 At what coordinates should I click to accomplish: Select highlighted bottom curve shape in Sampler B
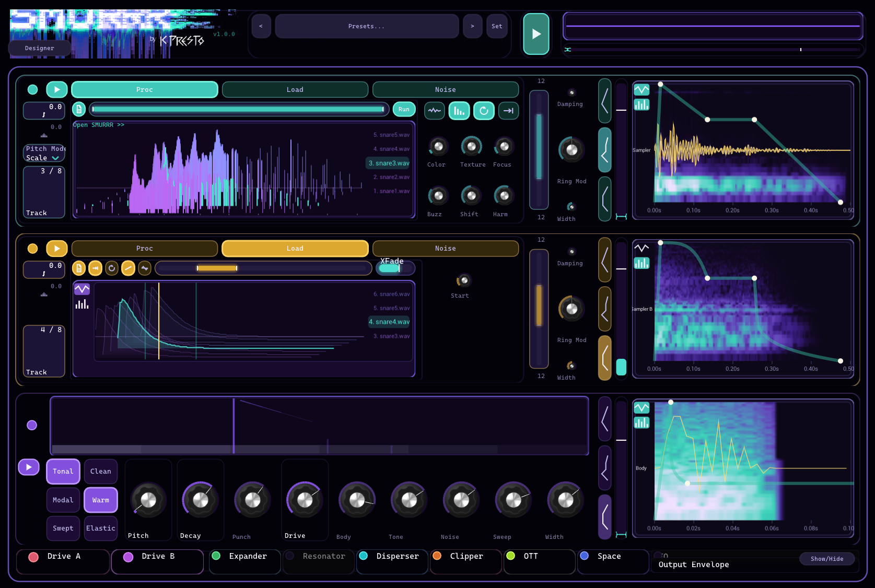pyautogui.click(x=605, y=358)
